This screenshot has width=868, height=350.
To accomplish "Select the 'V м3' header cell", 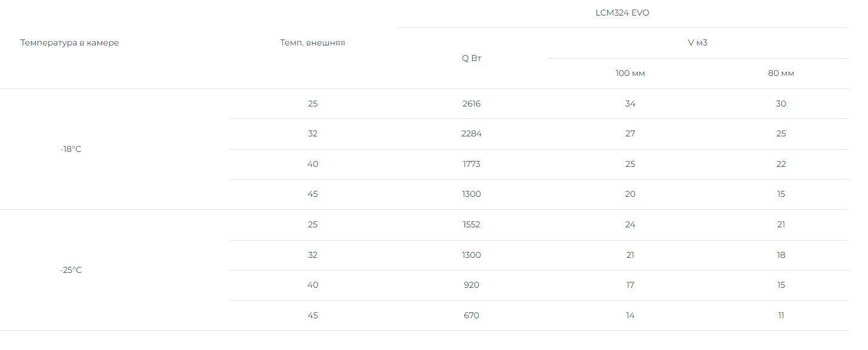I will [698, 43].
